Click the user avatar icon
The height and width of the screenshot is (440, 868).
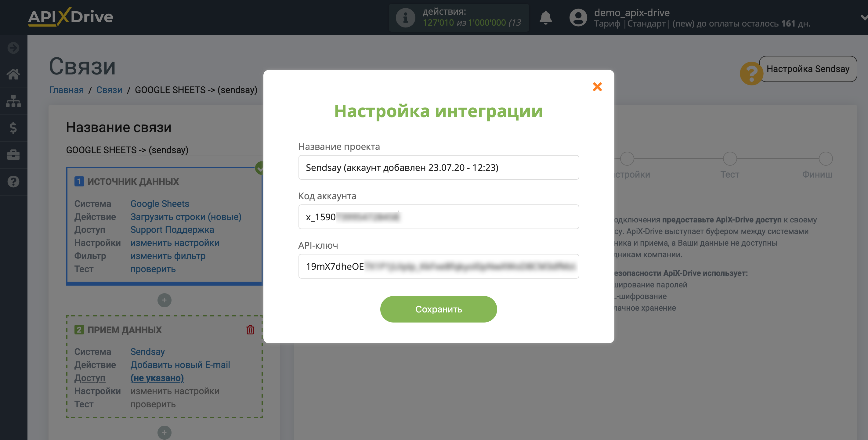tap(578, 17)
